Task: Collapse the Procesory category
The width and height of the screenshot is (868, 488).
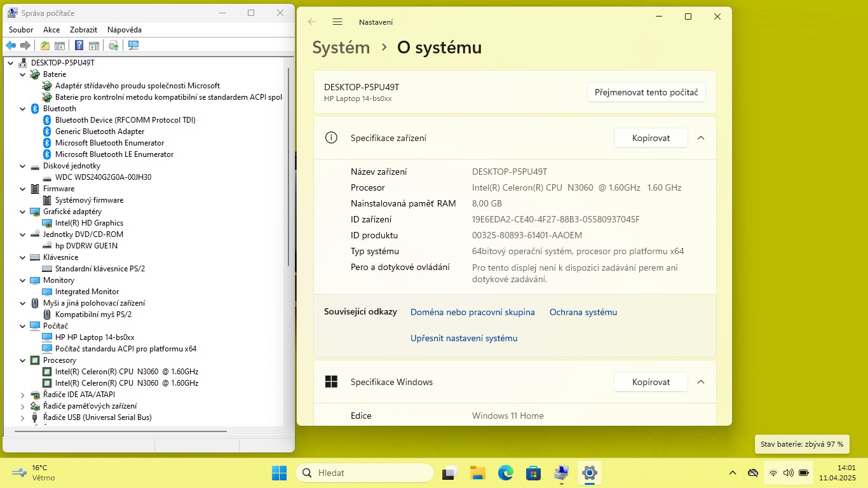Action: pos(23,360)
